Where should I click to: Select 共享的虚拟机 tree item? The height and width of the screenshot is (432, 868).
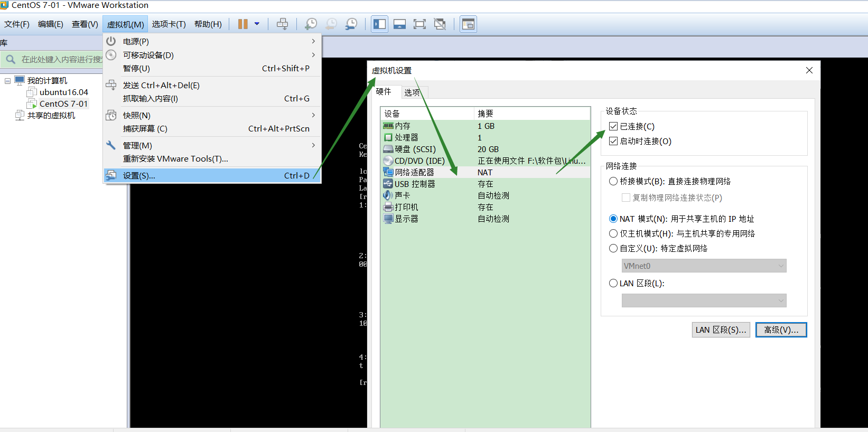[51, 116]
